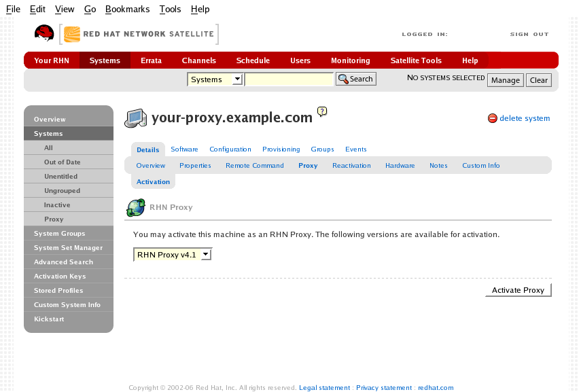Select Ungrouped in the sidebar
Screen dimensions: 579x392
[69, 190]
